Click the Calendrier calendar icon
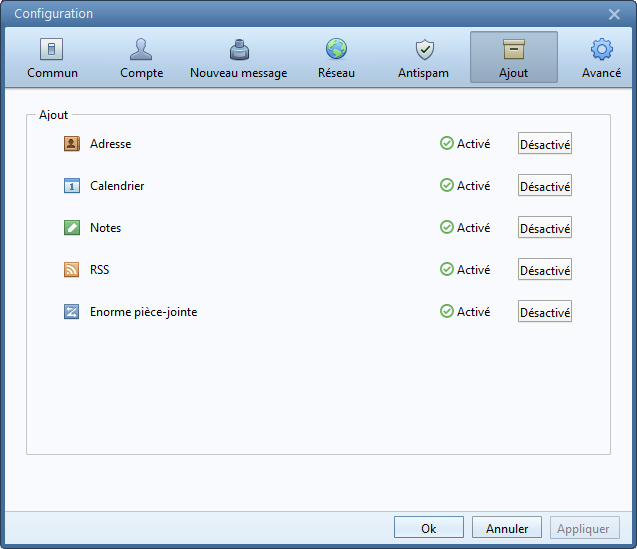 coord(71,186)
